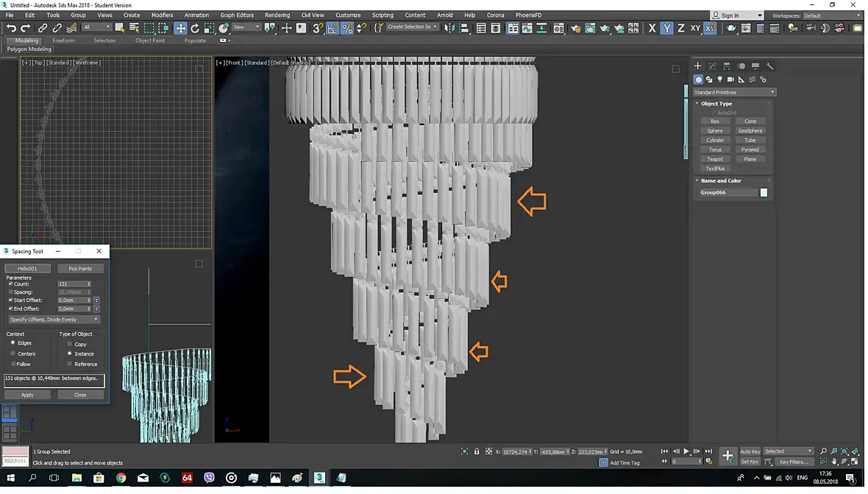Open the Standard Primitives dropdown
The width and height of the screenshot is (868, 494).
point(735,92)
